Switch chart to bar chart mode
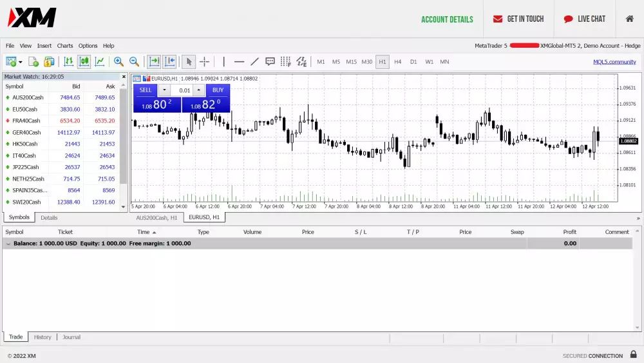This screenshot has height=363, width=644. [68, 62]
